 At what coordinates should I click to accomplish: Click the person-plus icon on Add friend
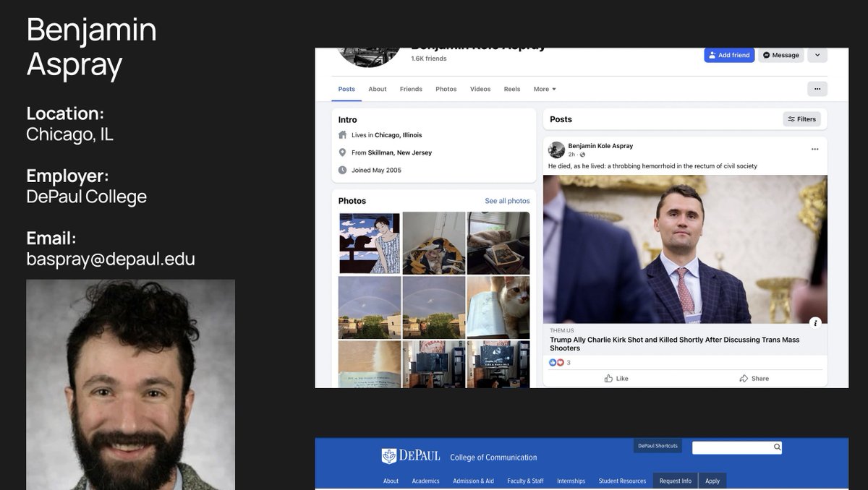tap(712, 55)
